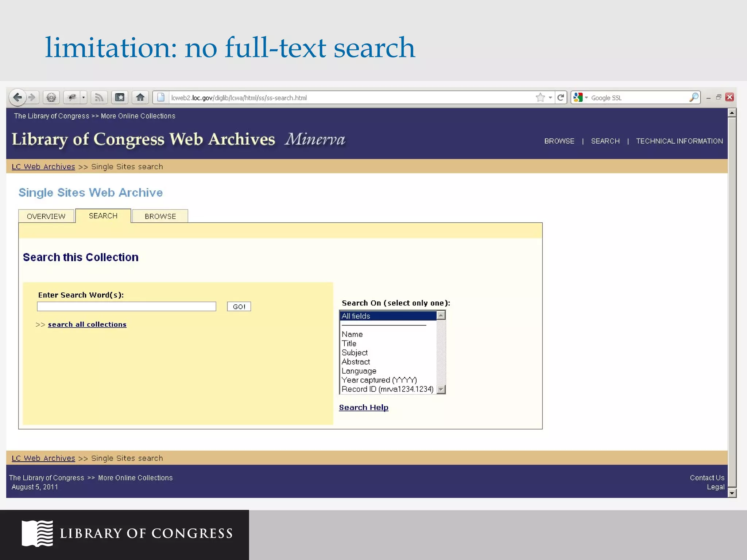Click the main page vertical scrollbar track
The height and width of the screenshot is (560, 747).
pyautogui.click(x=732, y=303)
